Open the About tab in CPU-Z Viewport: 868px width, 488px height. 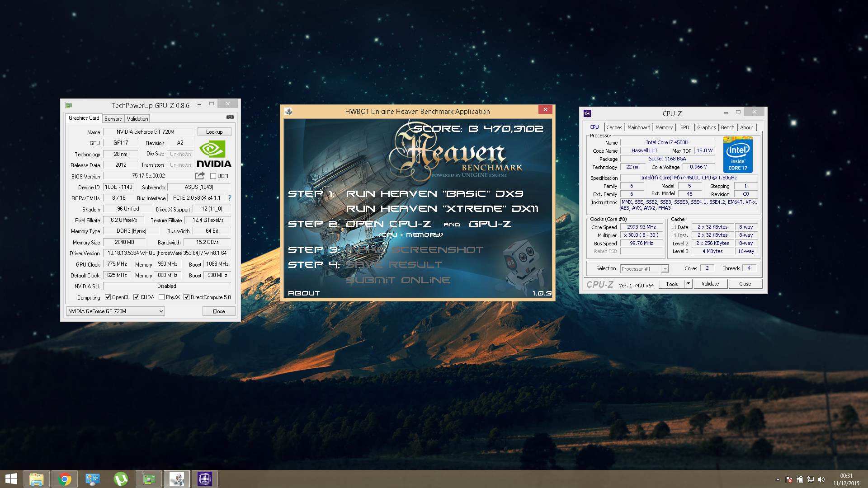coord(746,127)
